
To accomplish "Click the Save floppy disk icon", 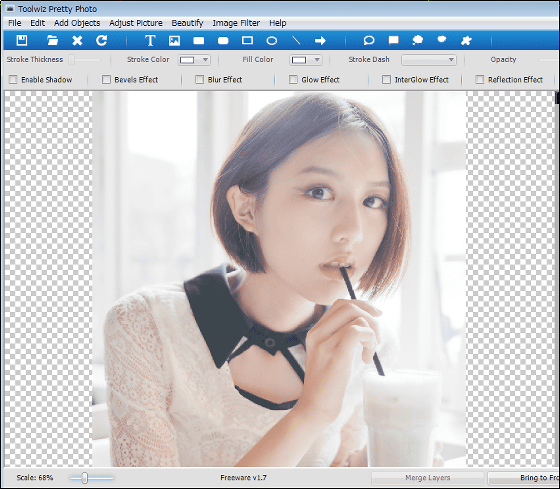I will (22, 40).
